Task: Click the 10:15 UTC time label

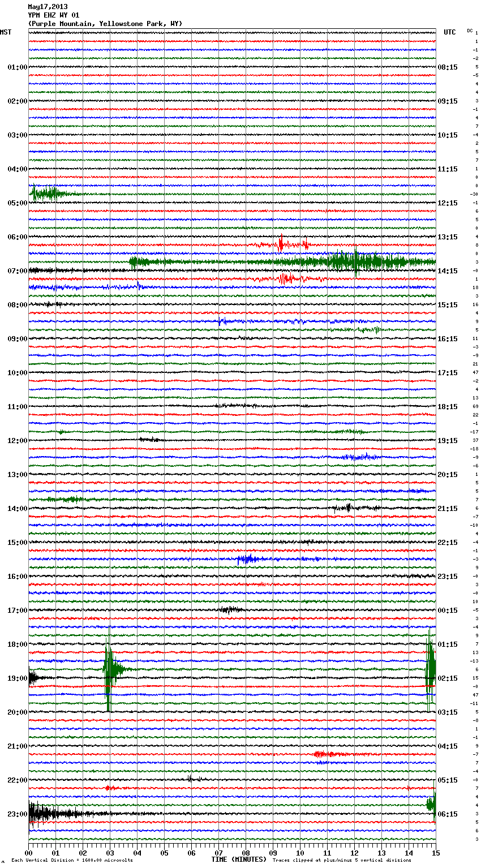Action: click(448, 135)
